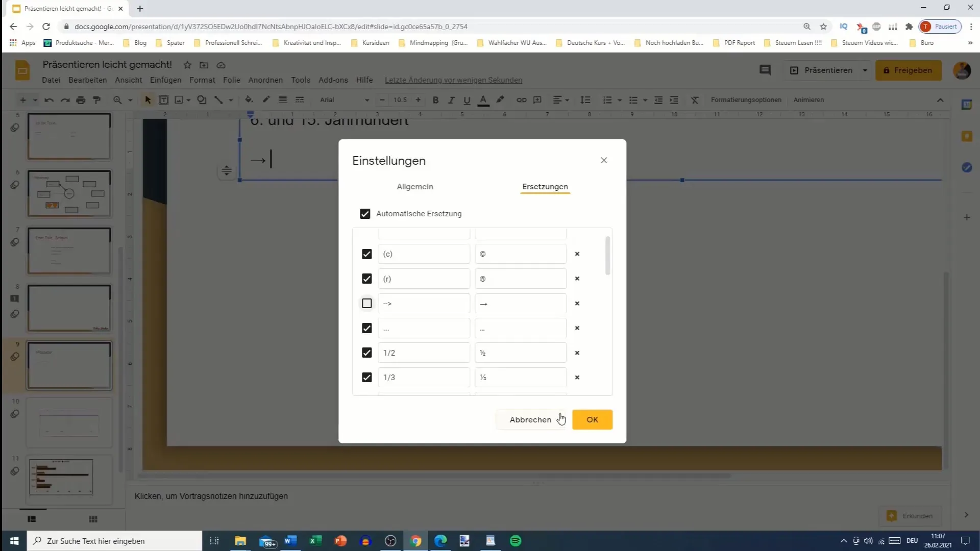Viewport: 980px width, 551px height.
Task: Click the redo icon in toolbar
Action: pyautogui.click(x=65, y=100)
